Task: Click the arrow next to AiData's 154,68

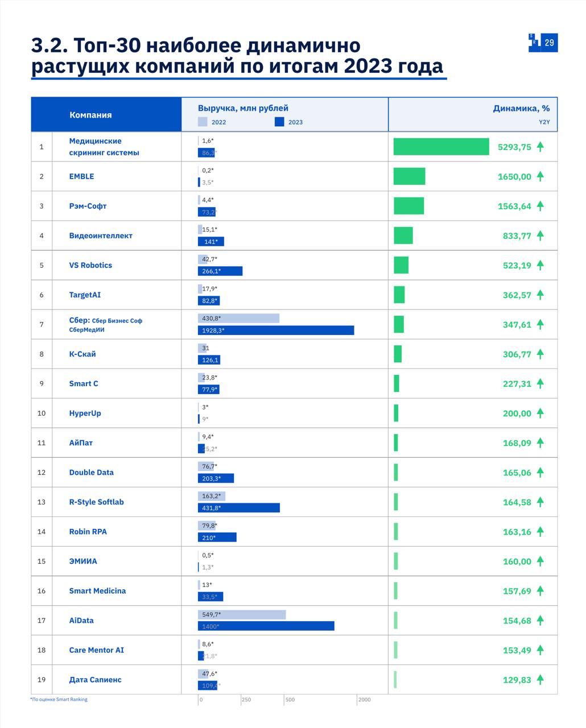Action: tap(539, 620)
